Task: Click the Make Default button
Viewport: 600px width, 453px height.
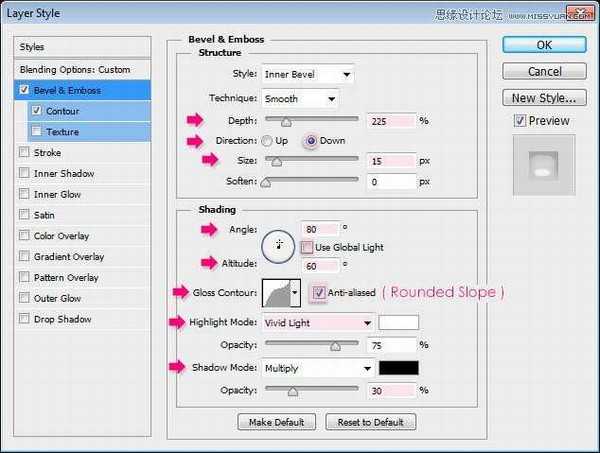Action: click(x=276, y=422)
